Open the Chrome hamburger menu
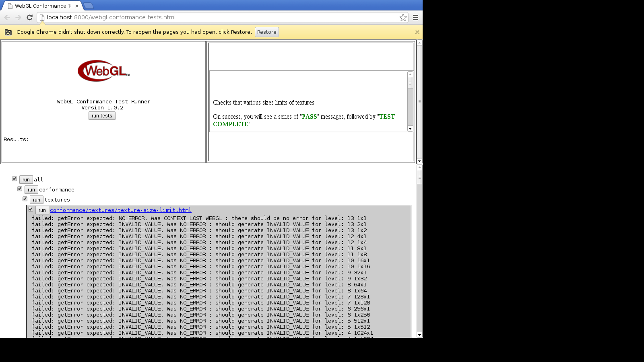The height and width of the screenshot is (362, 644). [415, 17]
